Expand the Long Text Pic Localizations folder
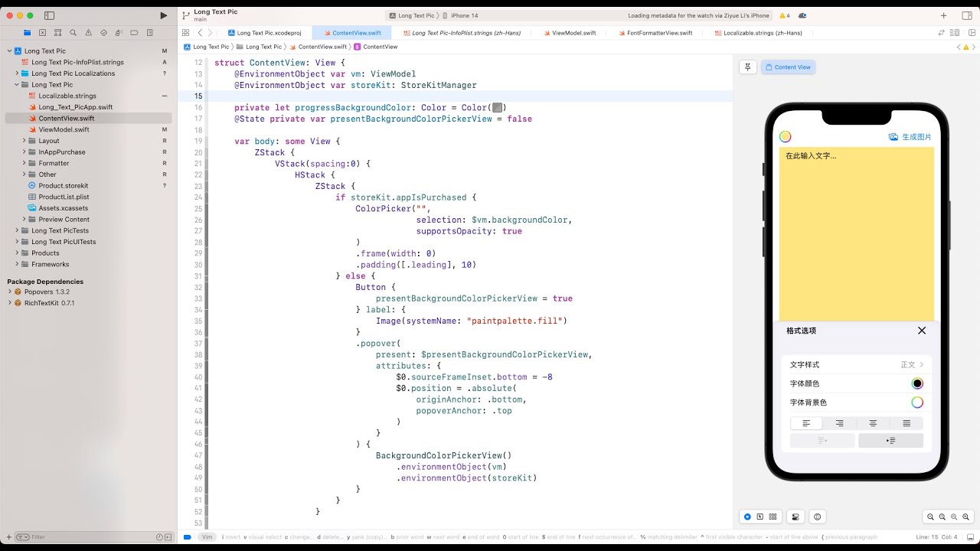980x551 pixels. tap(17, 73)
